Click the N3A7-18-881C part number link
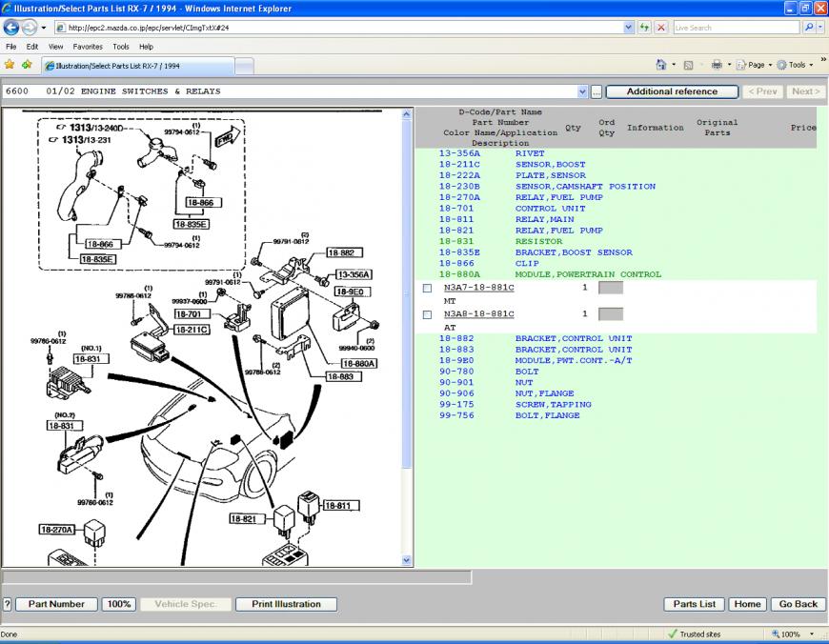829x644 pixels. point(478,287)
